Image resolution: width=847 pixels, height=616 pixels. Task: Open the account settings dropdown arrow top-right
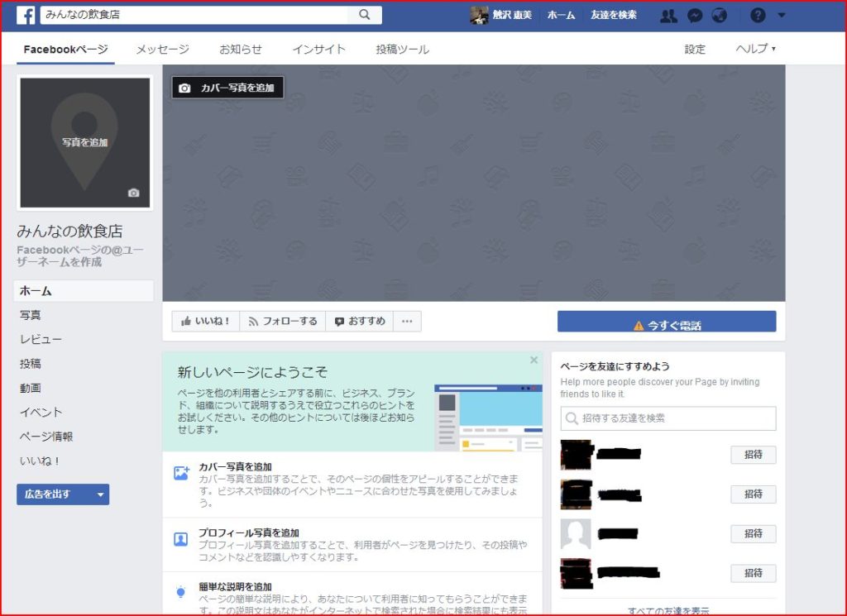781,15
